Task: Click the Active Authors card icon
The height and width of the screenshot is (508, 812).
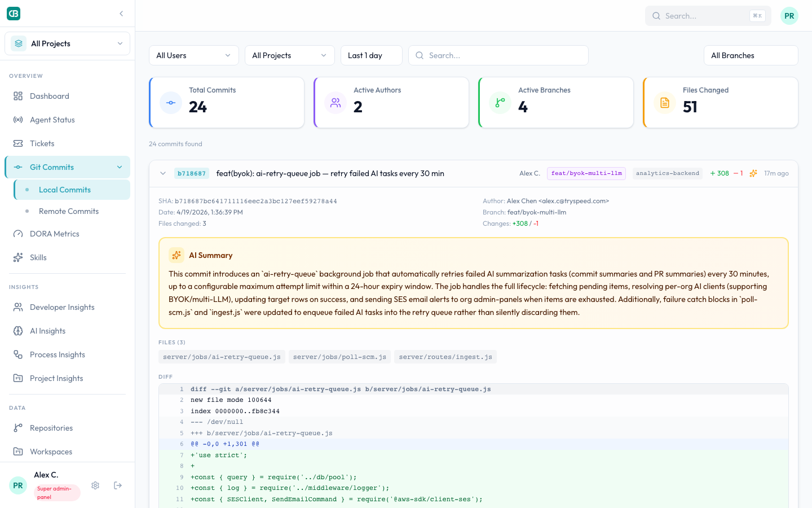Action: click(336, 103)
